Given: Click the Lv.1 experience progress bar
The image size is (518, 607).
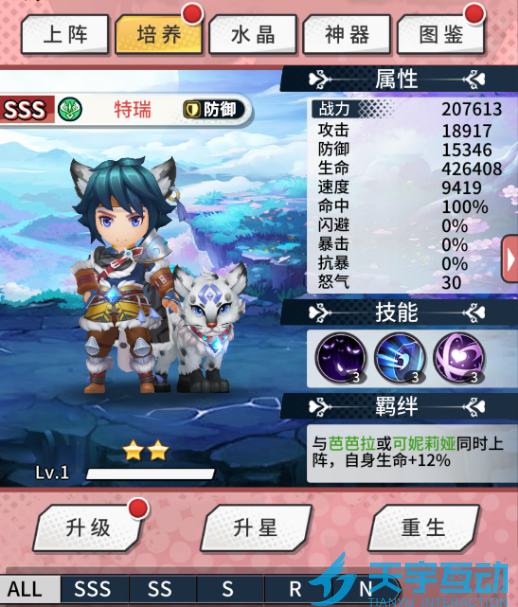Looking at the screenshot, I should point(150,474).
